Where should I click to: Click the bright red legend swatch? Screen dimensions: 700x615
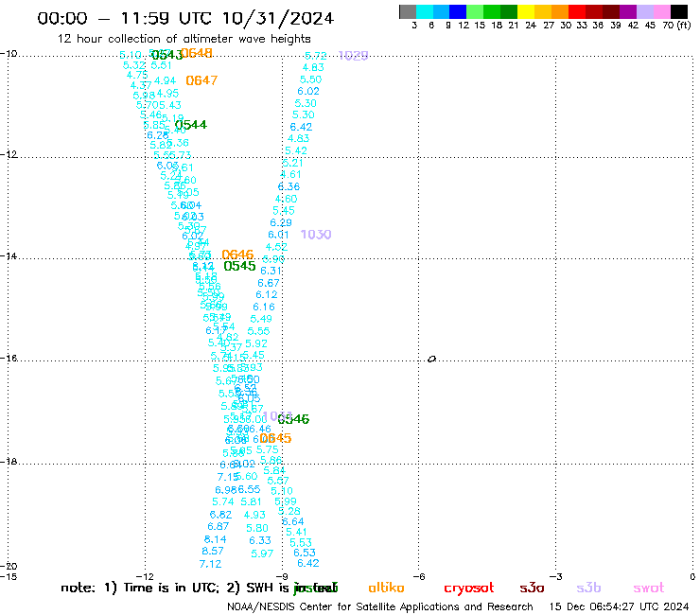tap(577, 11)
